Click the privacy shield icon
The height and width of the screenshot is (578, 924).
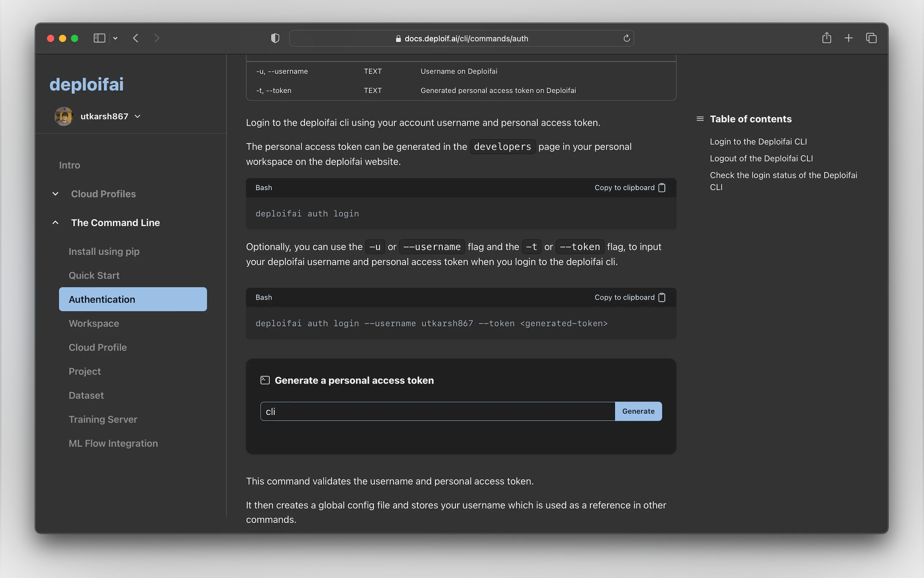(x=275, y=38)
